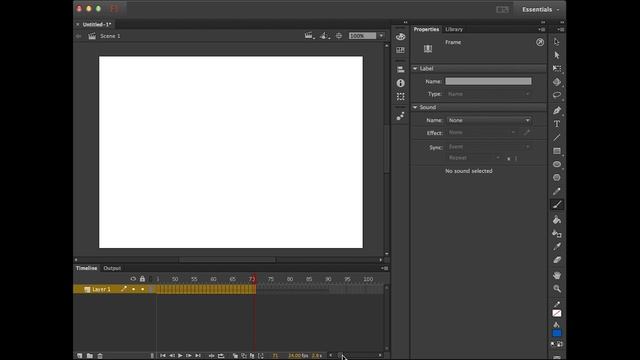
Task: Open the Swatches panel icon
Action: tap(400, 50)
